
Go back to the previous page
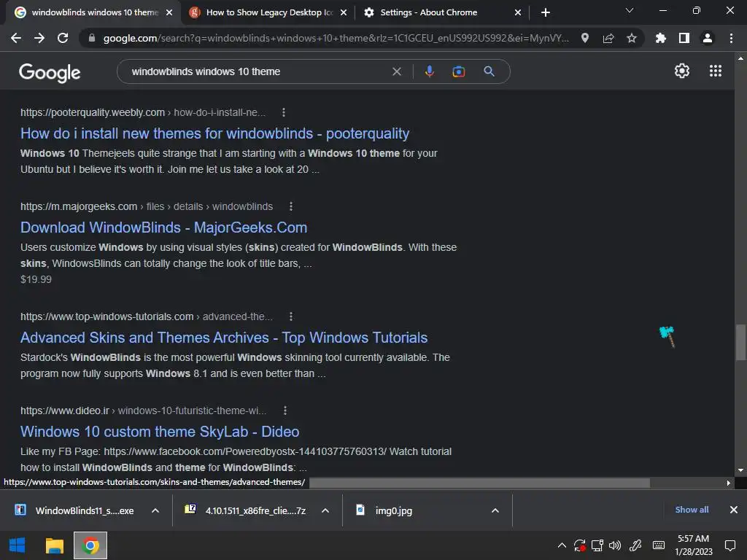click(16, 38)
